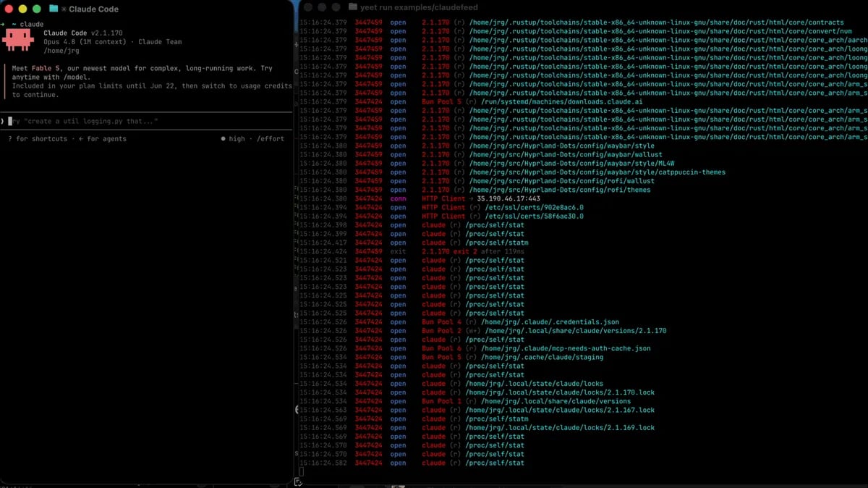This screenshot has height=488, width=868.
Task: Click the folder icon in Claude Code title bar
Action: [54, 9]
